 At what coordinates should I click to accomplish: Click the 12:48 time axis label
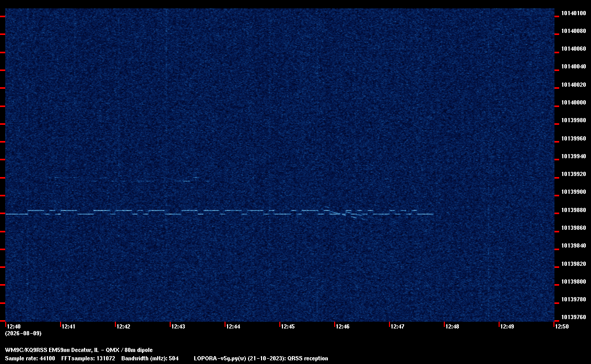click(x=452, y=326)
